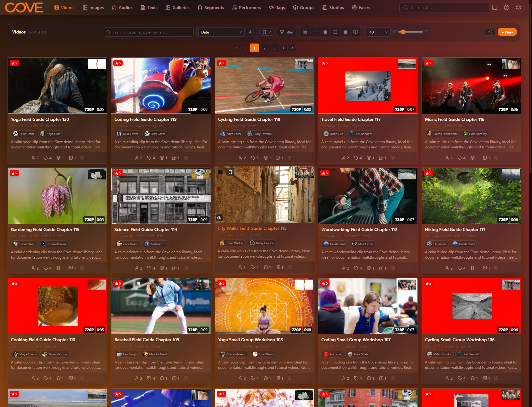Switch to grid card view
The height and width of the screenshot is (407, 532).
pyautogui.click(x=305, y=32)
